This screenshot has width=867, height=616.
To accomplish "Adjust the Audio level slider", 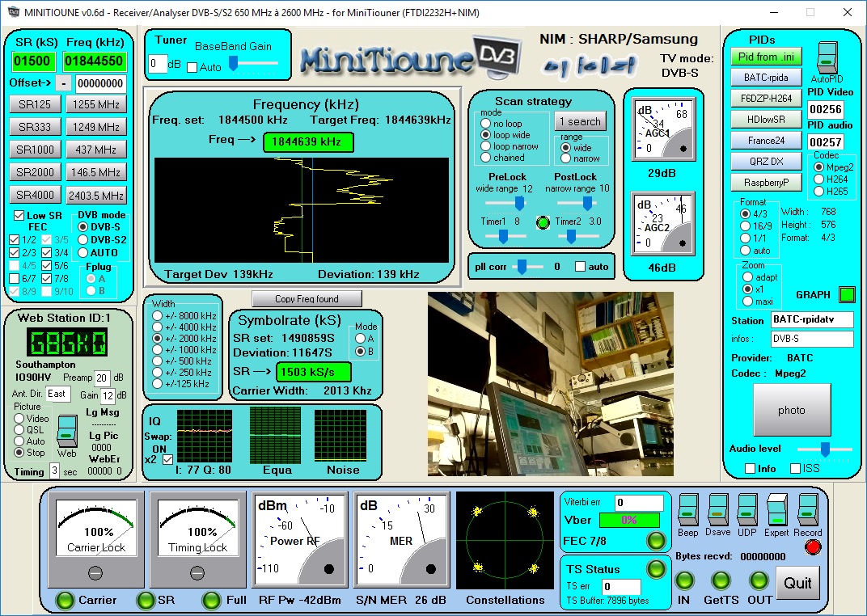I will click(x=824, y=449).
